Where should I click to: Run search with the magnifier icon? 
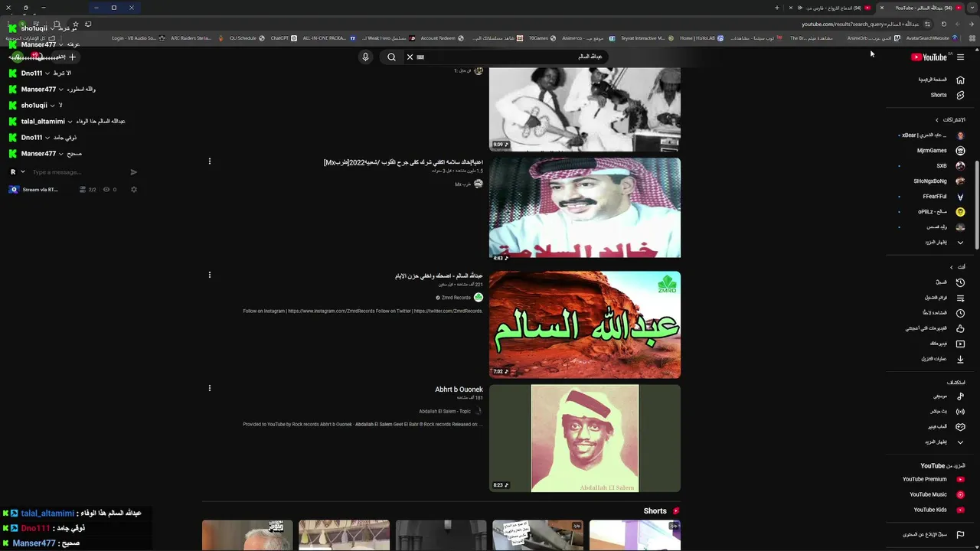tap(391, 57)
